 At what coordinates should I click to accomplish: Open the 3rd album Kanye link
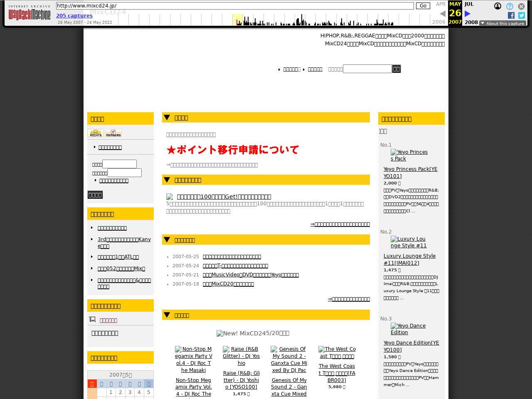[x=124, y=243]
